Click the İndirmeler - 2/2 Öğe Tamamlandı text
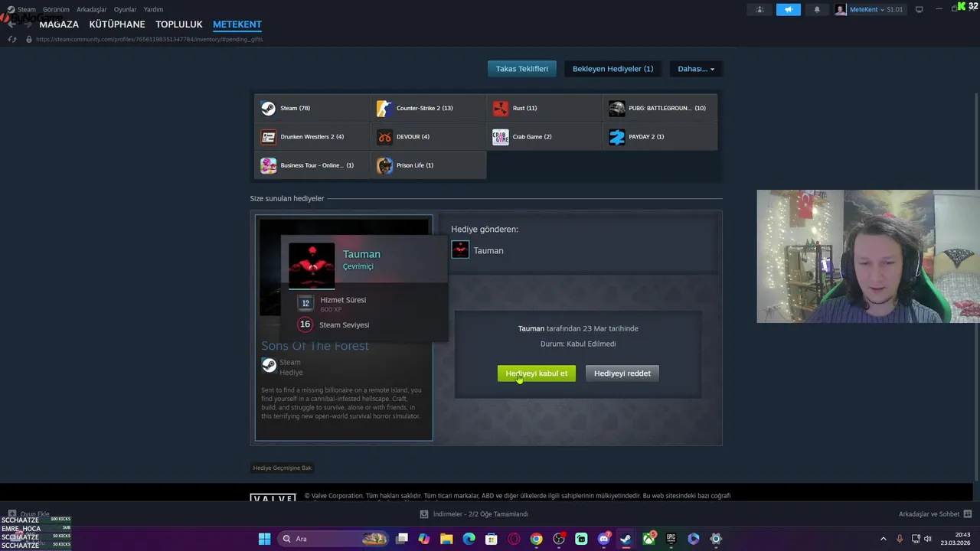 pos(481,514)
